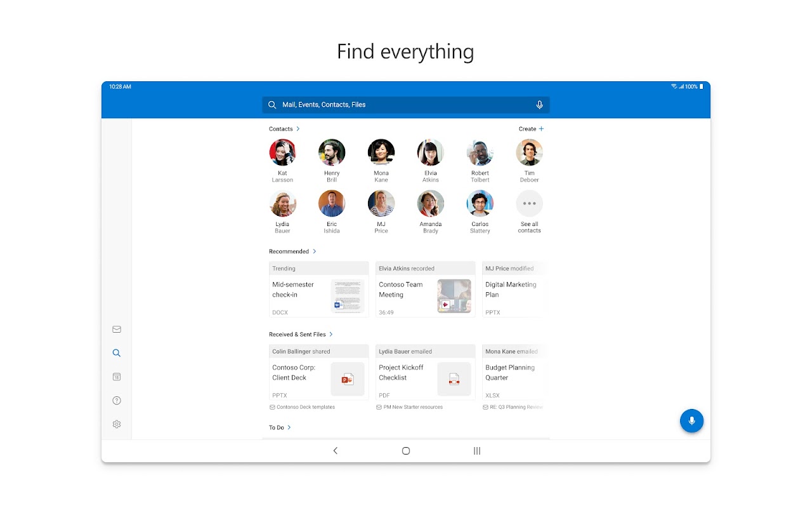Click Create to add a contact
This screenshot has width=812, height=508.
(x=531, y=129)
